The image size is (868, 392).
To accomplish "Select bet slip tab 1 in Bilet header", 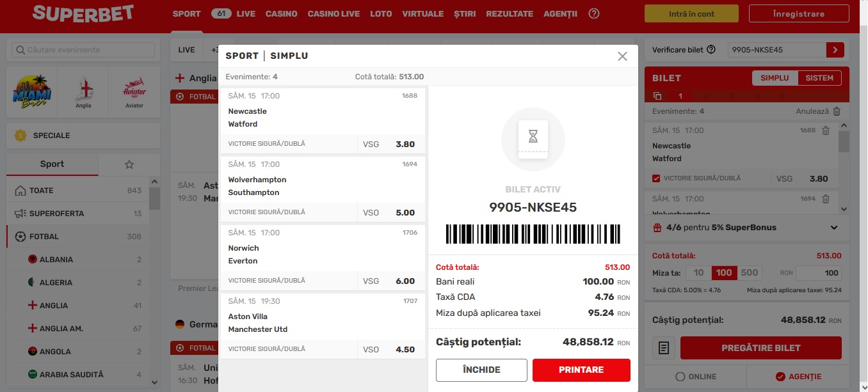I will click(680, 96).
